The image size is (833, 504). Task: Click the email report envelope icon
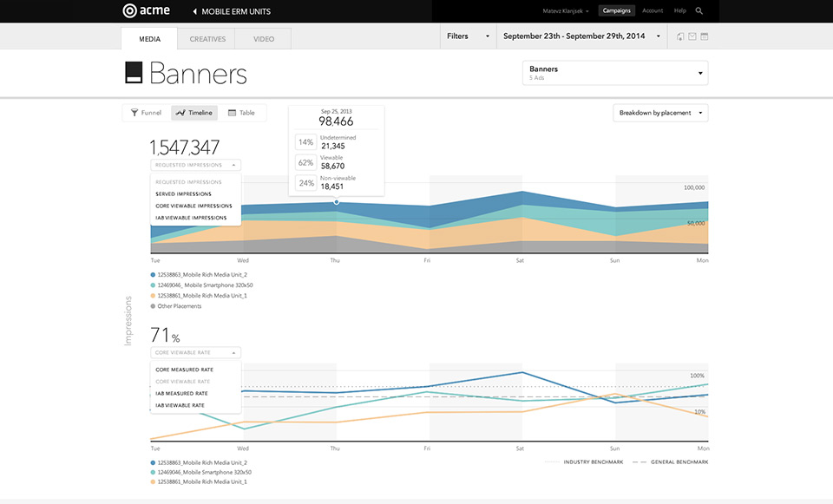692,36
